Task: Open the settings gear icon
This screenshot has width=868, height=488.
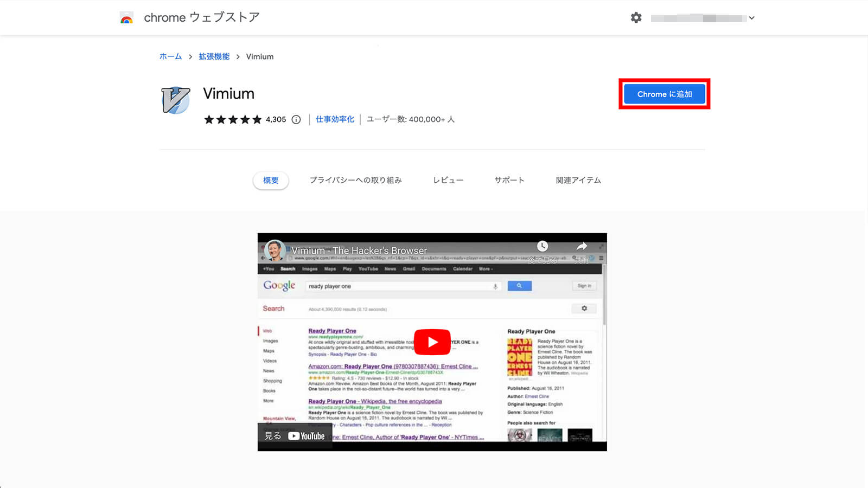Action: coord(636,18)
